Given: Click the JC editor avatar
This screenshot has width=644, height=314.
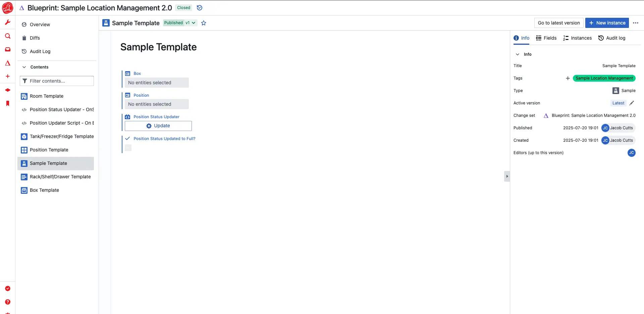Looking at the screenshot, I should click(x=632, y=153).
